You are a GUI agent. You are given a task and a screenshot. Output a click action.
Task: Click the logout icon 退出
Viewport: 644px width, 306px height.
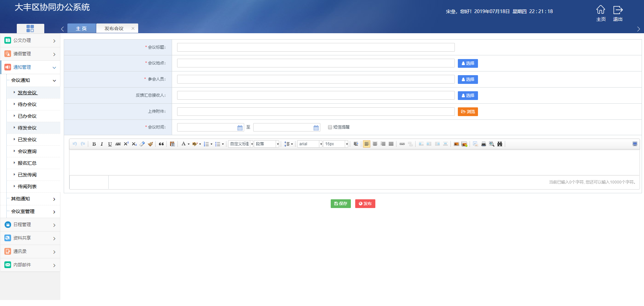618,13
